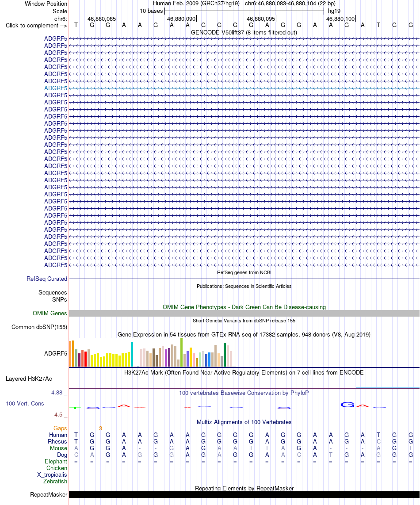Click the 'Click to complement -->' label

click(36, 26)
